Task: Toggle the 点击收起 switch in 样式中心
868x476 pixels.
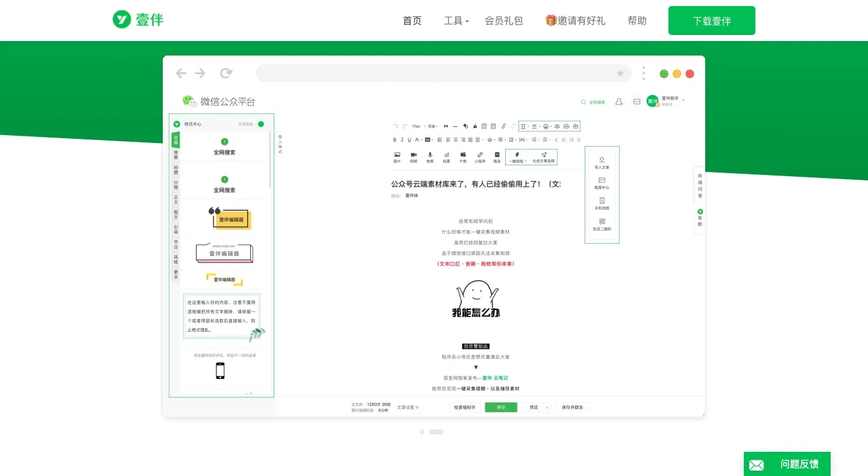Action: tap(260, 124)
